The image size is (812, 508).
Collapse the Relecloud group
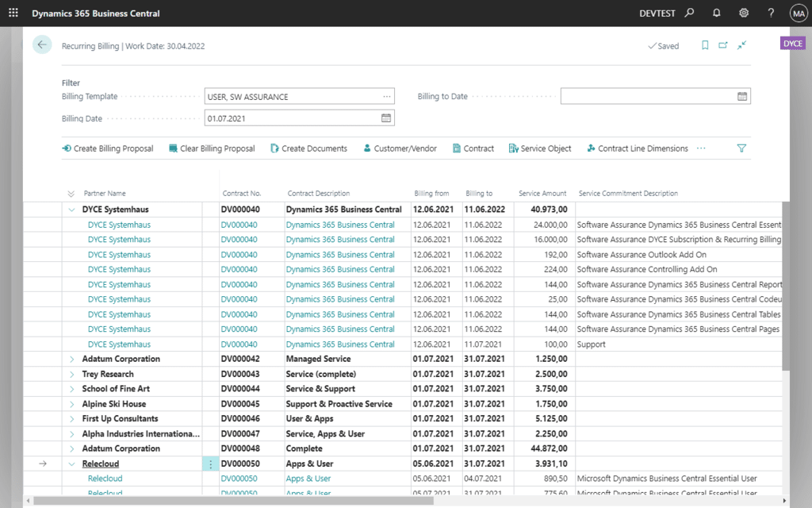(71, 464)
